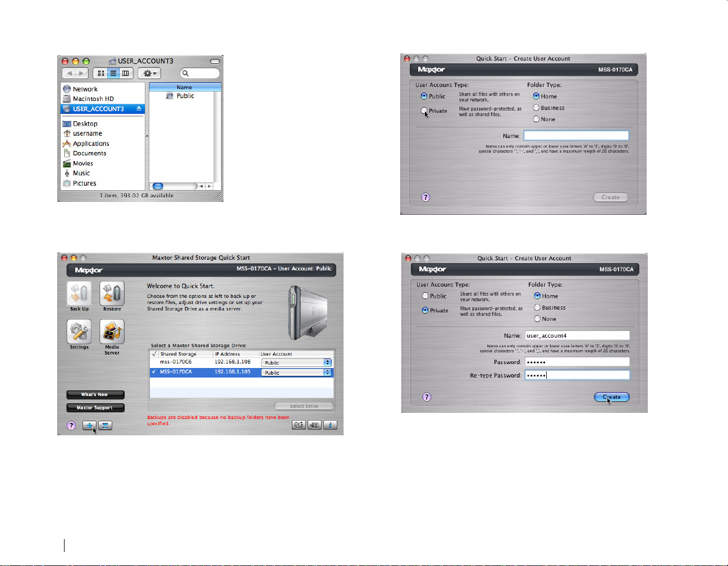The height and width of the screenshot is (566, 728).
Task: Open the Finder action gear menu
Action: pyautogui.click(x=149, y=73)
